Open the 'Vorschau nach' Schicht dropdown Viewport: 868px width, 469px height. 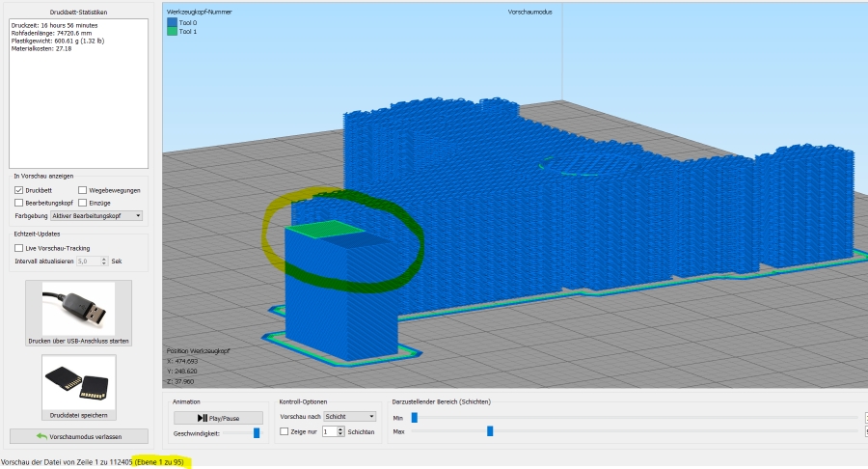[x=350, y=416]
